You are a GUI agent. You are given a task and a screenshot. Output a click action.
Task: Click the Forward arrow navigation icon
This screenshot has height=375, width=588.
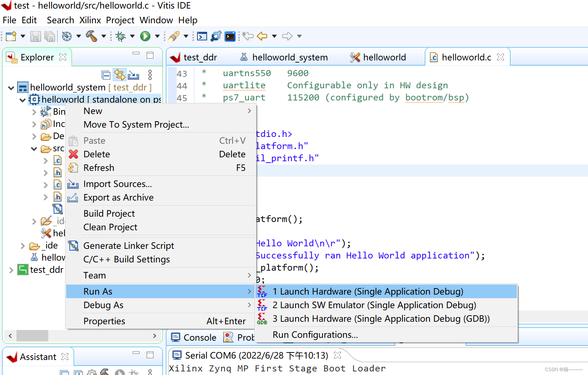(287, 36)
